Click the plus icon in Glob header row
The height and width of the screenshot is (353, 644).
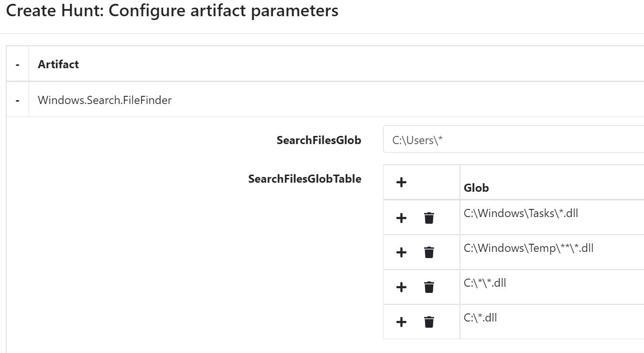(401, 182)
